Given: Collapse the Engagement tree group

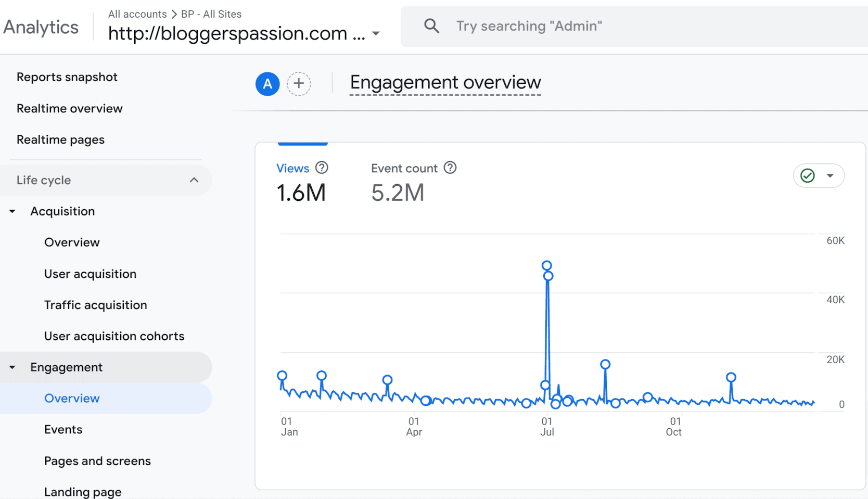Looking at the screenshot, I should click(x=12, y=367).
